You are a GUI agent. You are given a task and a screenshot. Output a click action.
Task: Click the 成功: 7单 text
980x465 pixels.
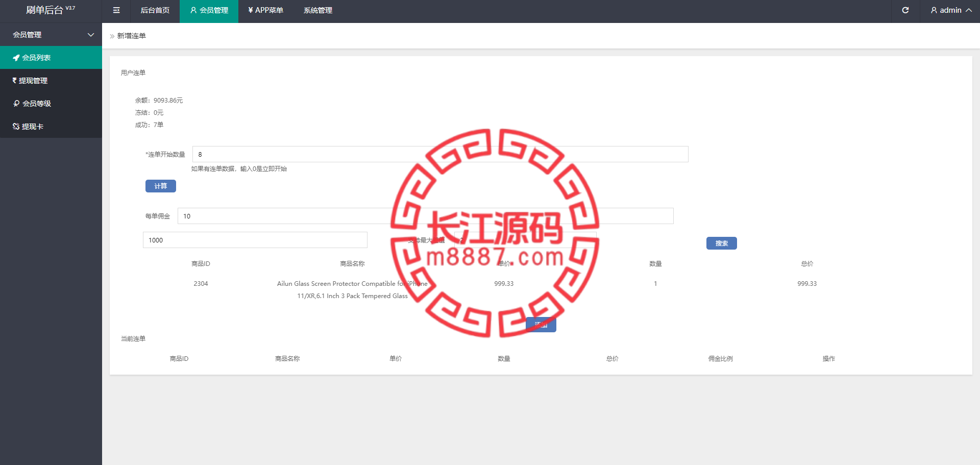[149, 125]
